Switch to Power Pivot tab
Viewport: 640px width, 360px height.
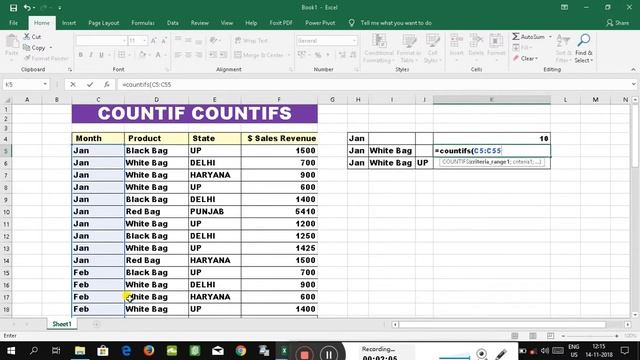point(320,23)
